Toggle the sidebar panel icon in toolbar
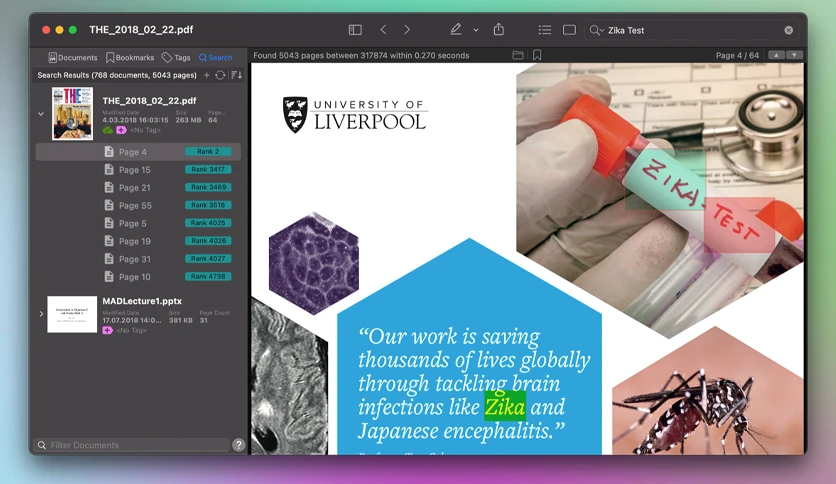Screen dimensions: 836x484 (x=355, y=30)
